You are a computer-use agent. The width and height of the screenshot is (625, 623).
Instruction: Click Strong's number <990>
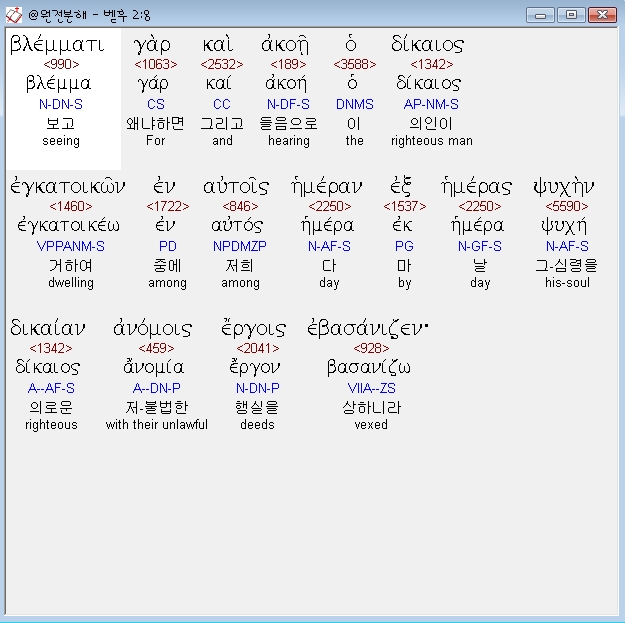61,64
